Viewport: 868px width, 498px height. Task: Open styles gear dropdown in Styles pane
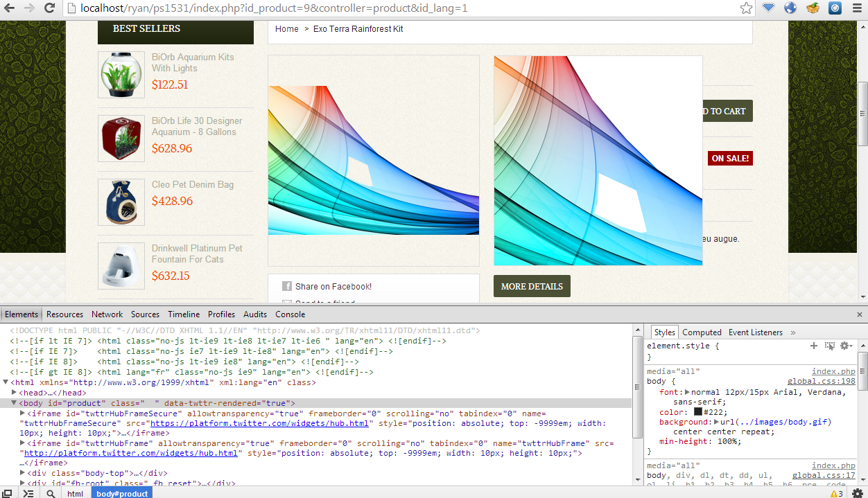tap(846, 346)
